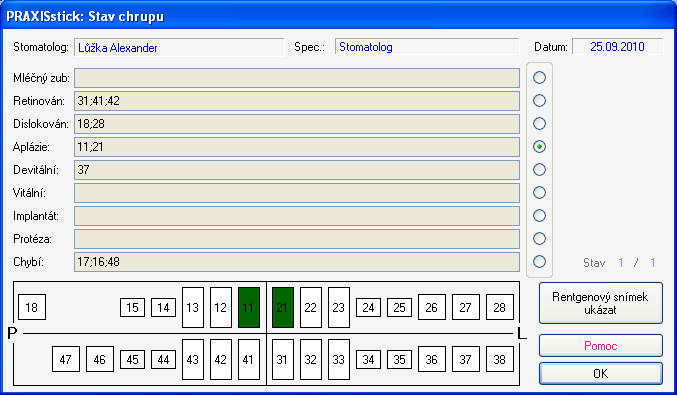The width and height of the screenshot is (677, 395).
Task: Select tooth 33 box
Action: pos(339,359)
